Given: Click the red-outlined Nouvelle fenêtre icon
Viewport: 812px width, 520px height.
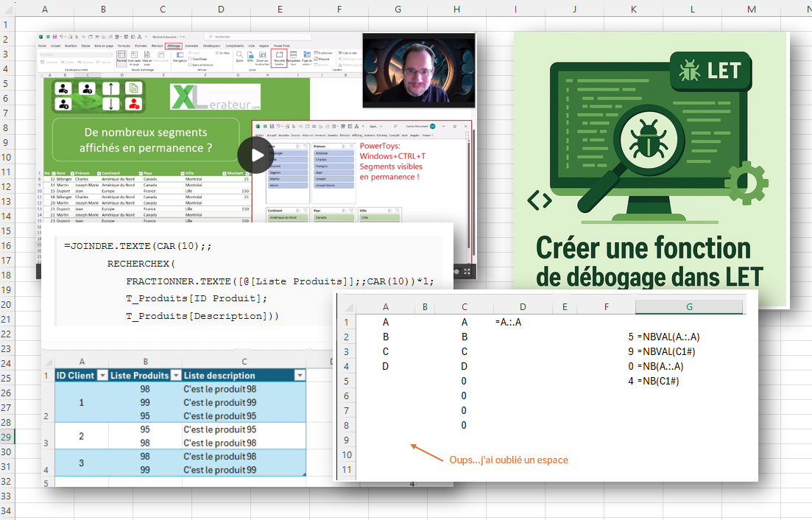Looking at the screenshot, I should point(279,57).
